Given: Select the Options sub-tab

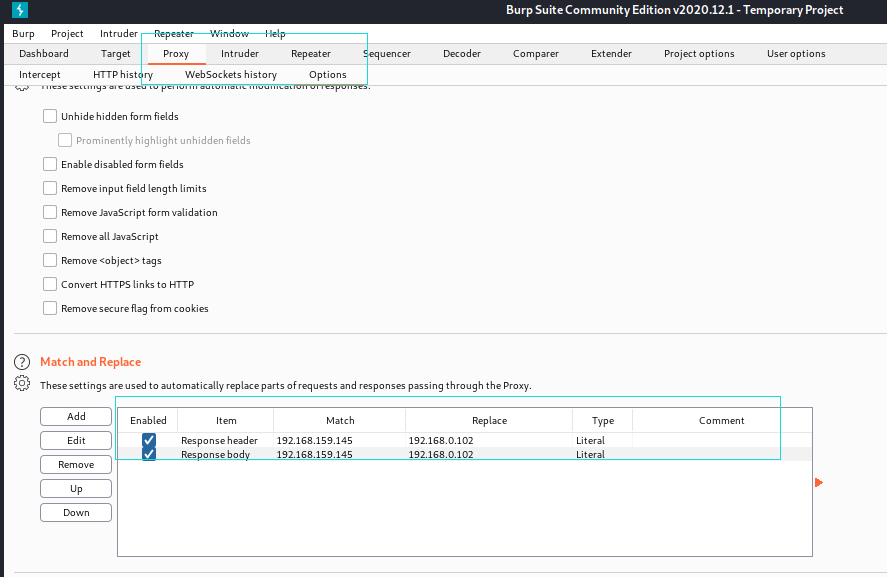Looking at the screenshot, I should point(328,75).
